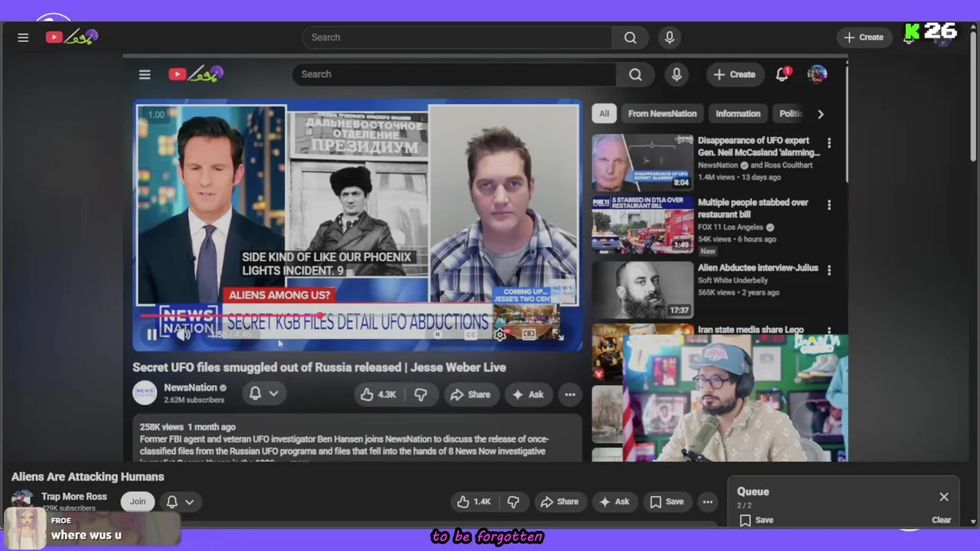Join the Trap More Ross channel
980x551 pixels.
tap(137, 501)
